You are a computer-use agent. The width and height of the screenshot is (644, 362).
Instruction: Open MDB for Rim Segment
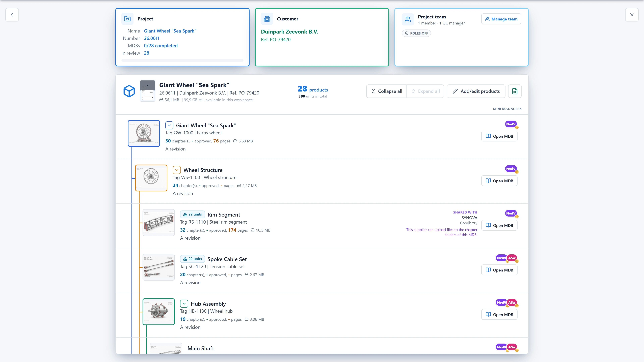[499, 225]
